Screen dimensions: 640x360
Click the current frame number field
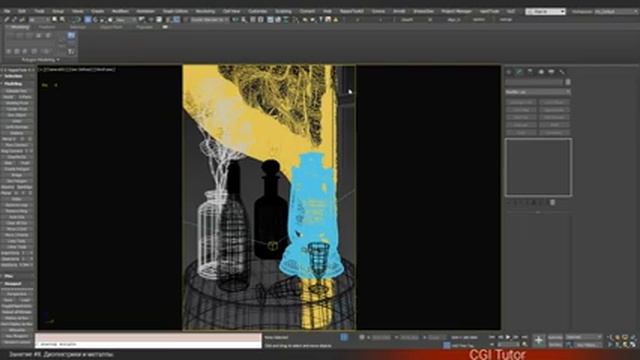coord(508,345)
